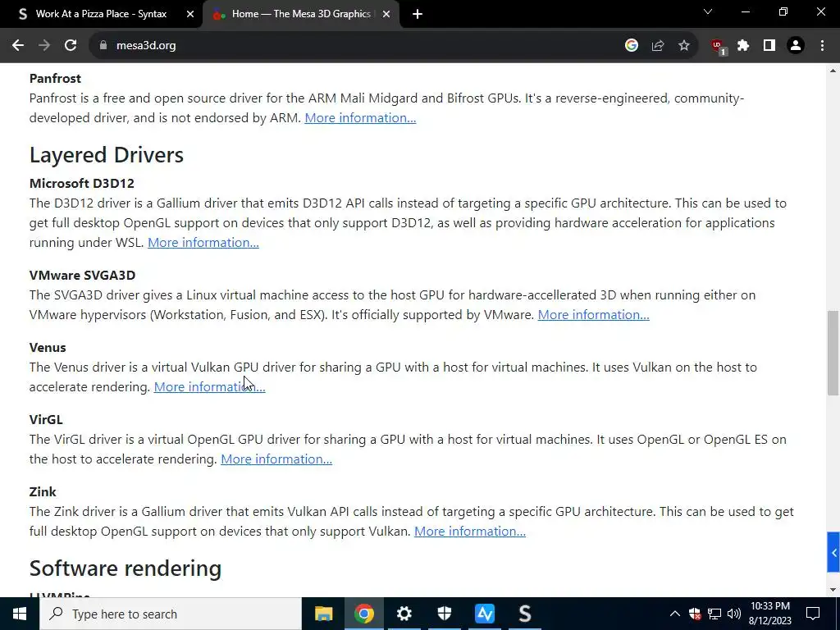Click the Zink driver heading
Image resolution: width=840 pixels, height=630 pixels.
(43, 492)
